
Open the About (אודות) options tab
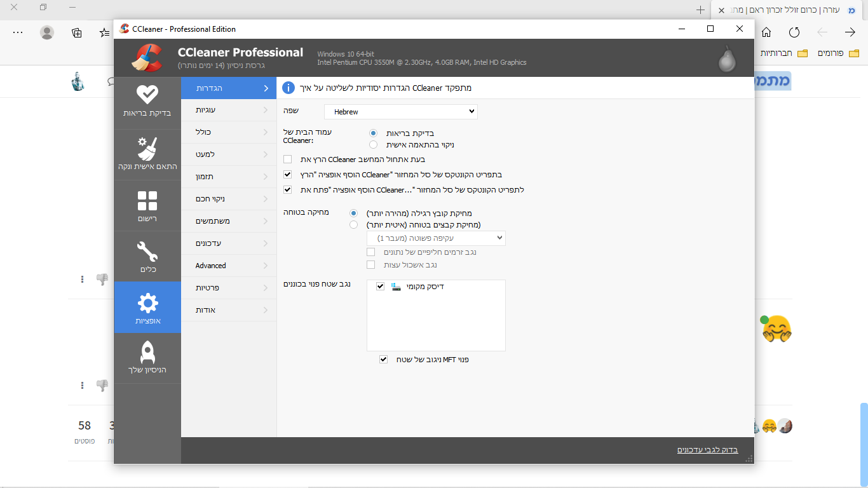click(229, 310)
